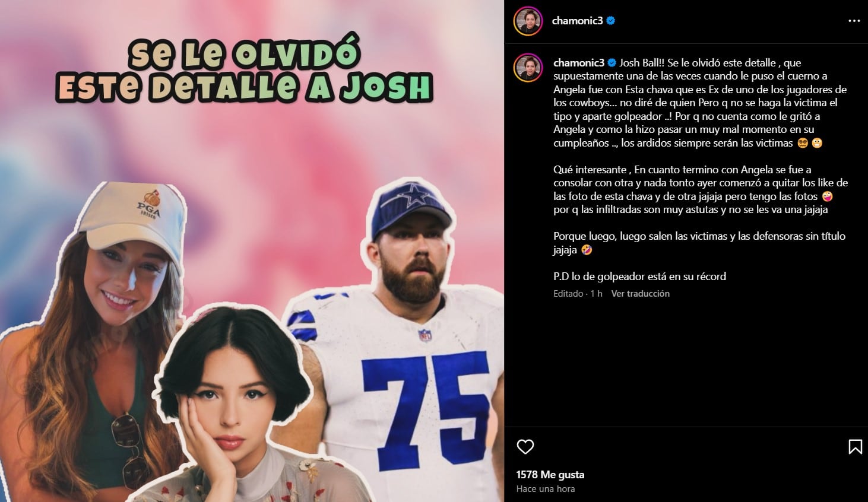
Task: Click Ver traducción to translate the caption
Action: coord(640,294)
